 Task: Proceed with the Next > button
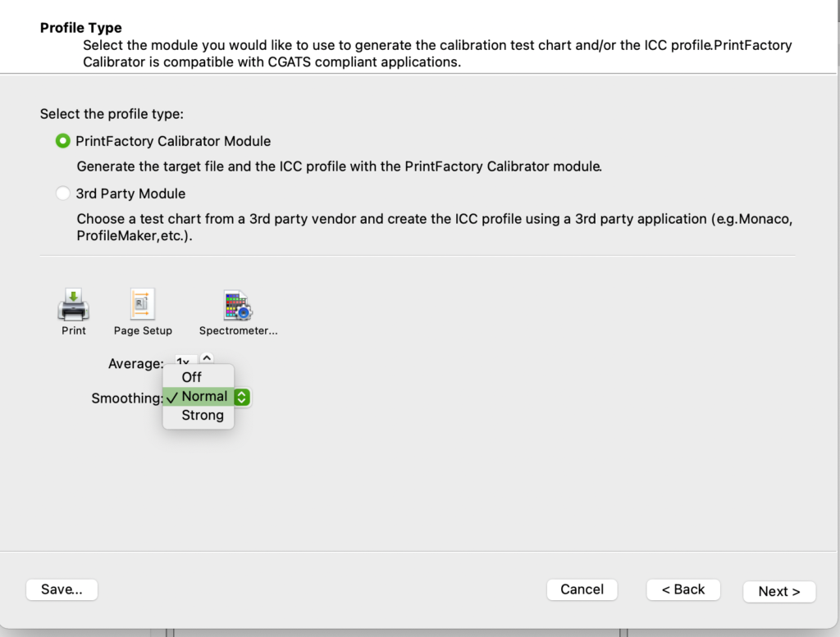(779, 592)
